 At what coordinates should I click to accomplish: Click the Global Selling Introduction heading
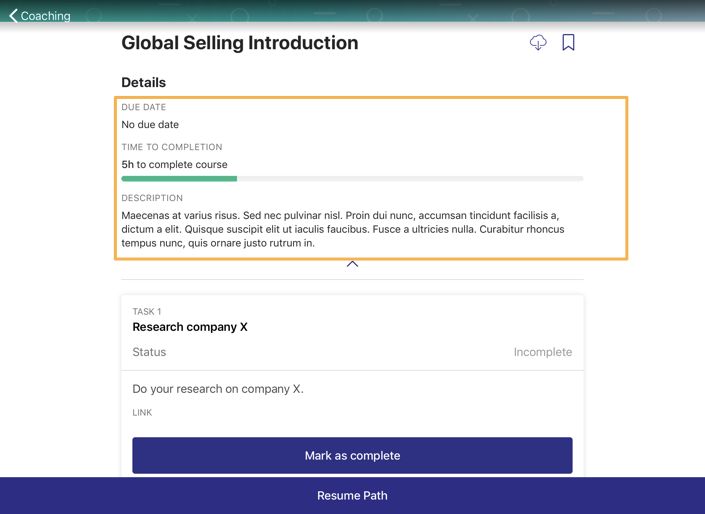click(x=240, y=43)
